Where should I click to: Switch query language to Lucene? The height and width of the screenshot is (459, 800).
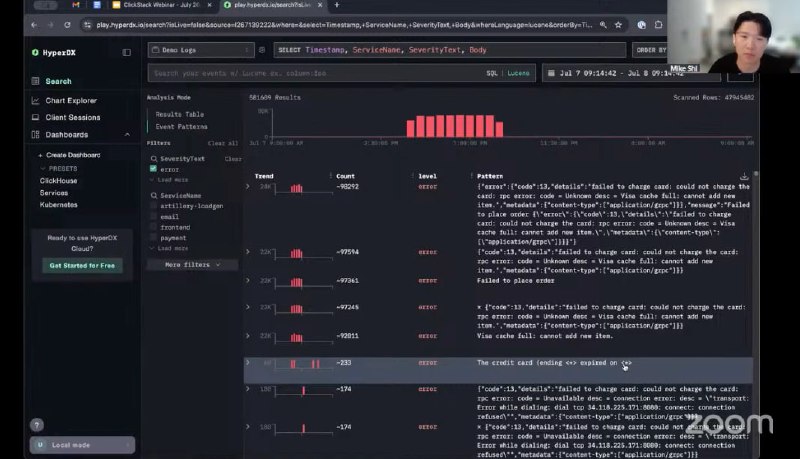(518, 73)
